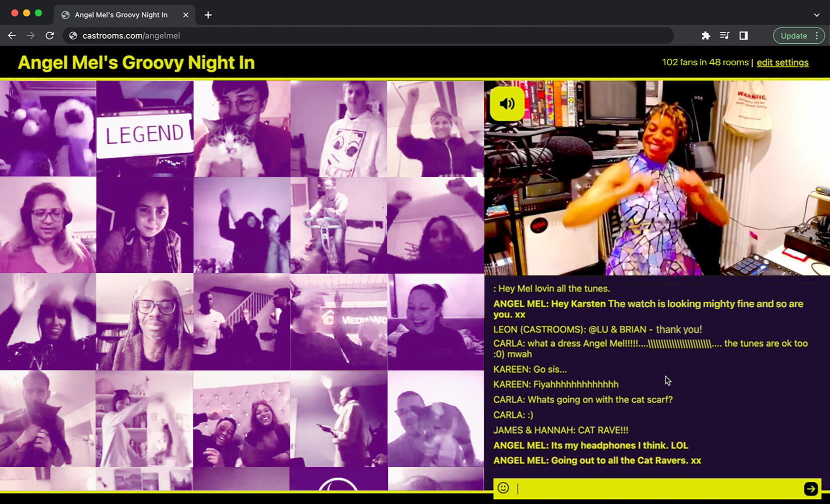Click the Angel Mel's Groovy Night In title

[136, 63]
